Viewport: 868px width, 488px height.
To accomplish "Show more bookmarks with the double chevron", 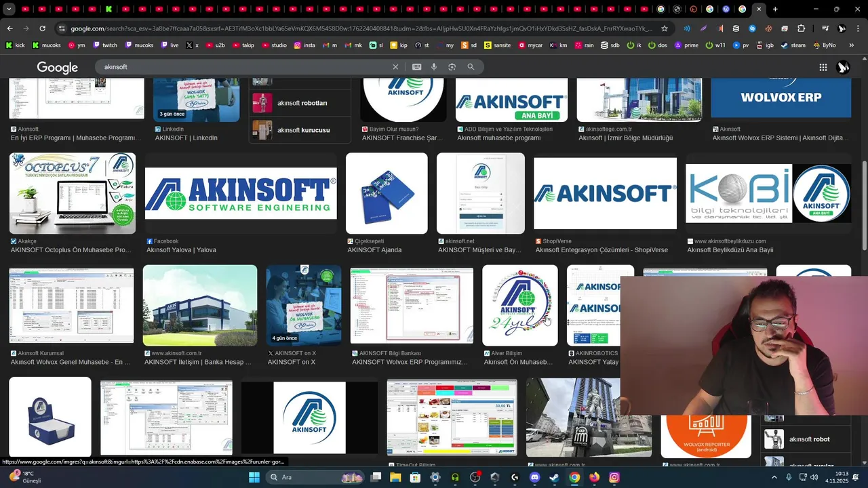I will point(852,45).
